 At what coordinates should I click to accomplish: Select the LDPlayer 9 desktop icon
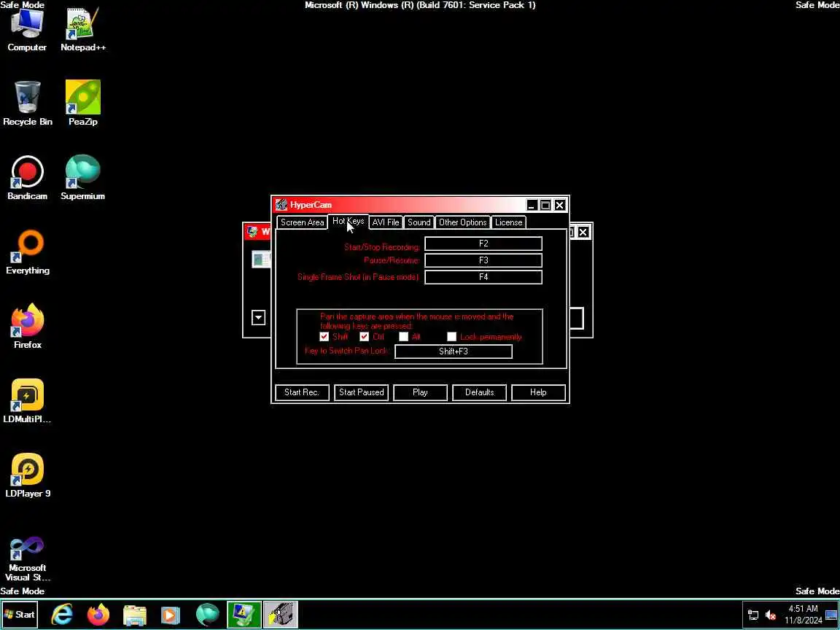click(27, 475)
